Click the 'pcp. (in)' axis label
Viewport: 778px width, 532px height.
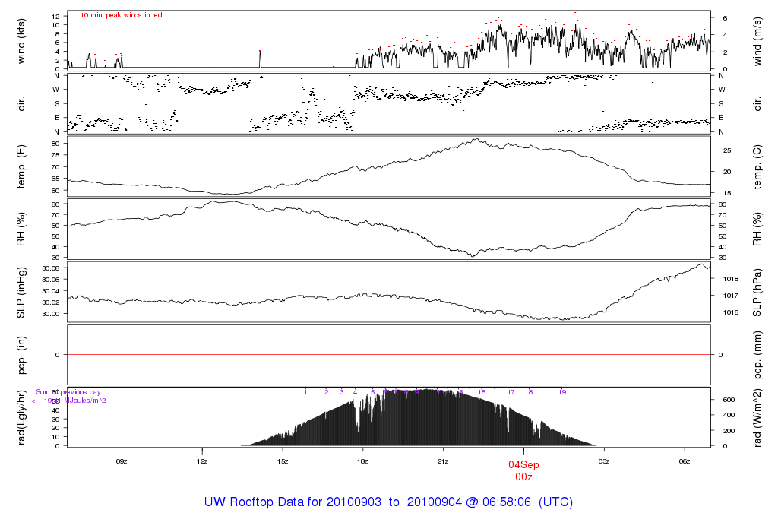(x=21, y=355)
